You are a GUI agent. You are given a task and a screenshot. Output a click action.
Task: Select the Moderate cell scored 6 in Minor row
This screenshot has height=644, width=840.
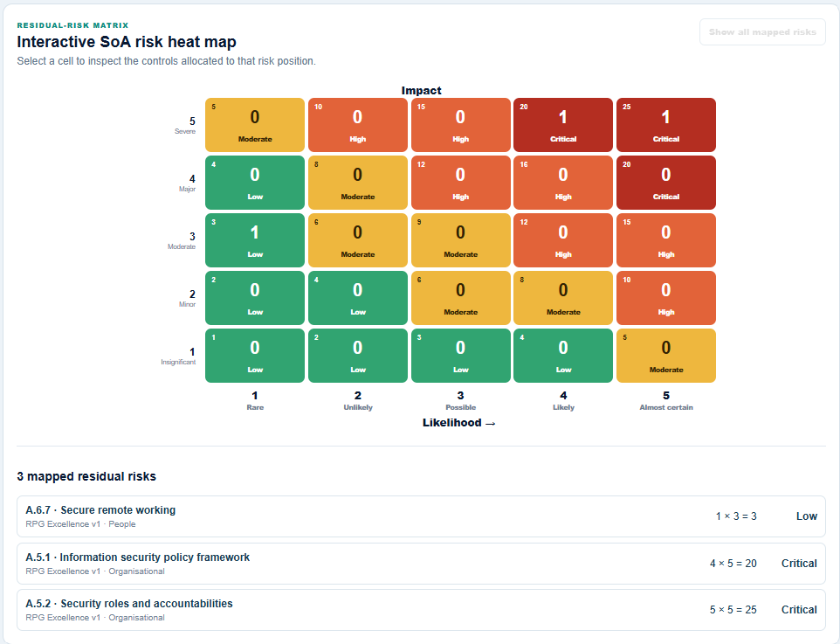pyautogui.click(x=461, y=298)
